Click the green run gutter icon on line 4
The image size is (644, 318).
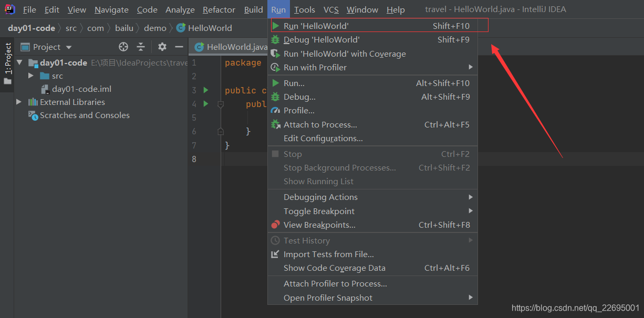[x=206, y=104]
